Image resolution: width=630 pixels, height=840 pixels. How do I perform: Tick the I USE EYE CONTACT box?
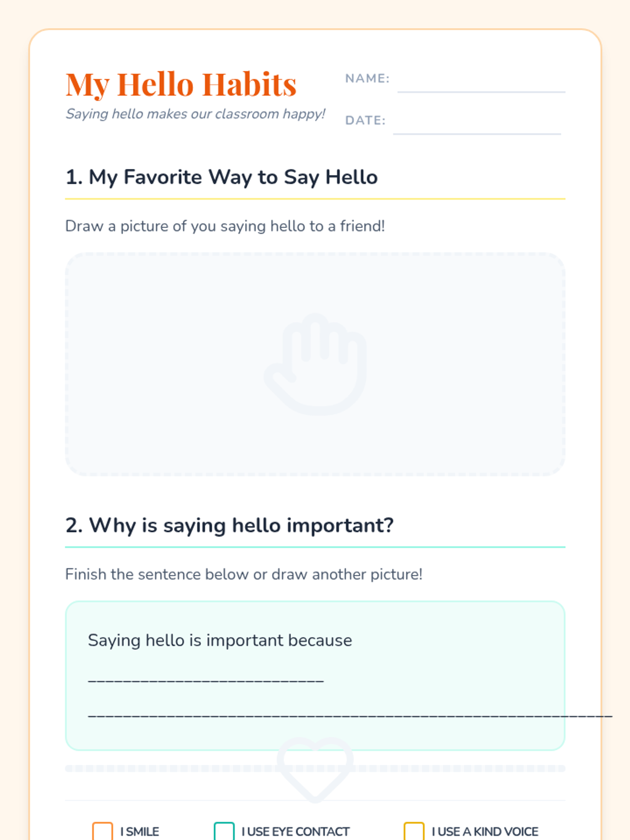point(224,832)
